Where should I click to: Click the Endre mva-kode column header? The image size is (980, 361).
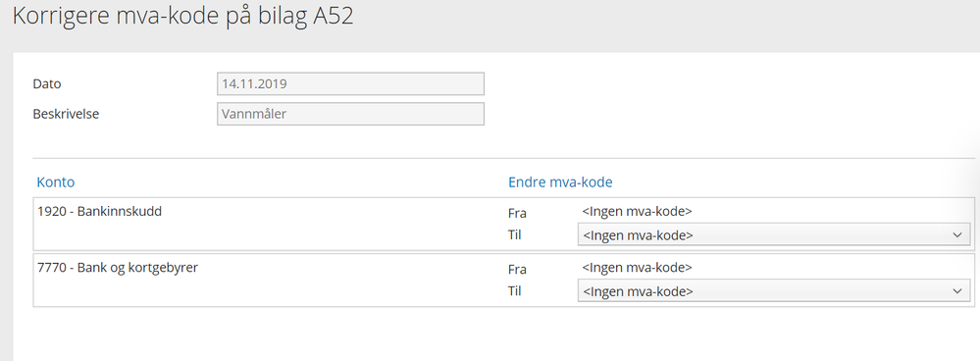coord(560,182)
